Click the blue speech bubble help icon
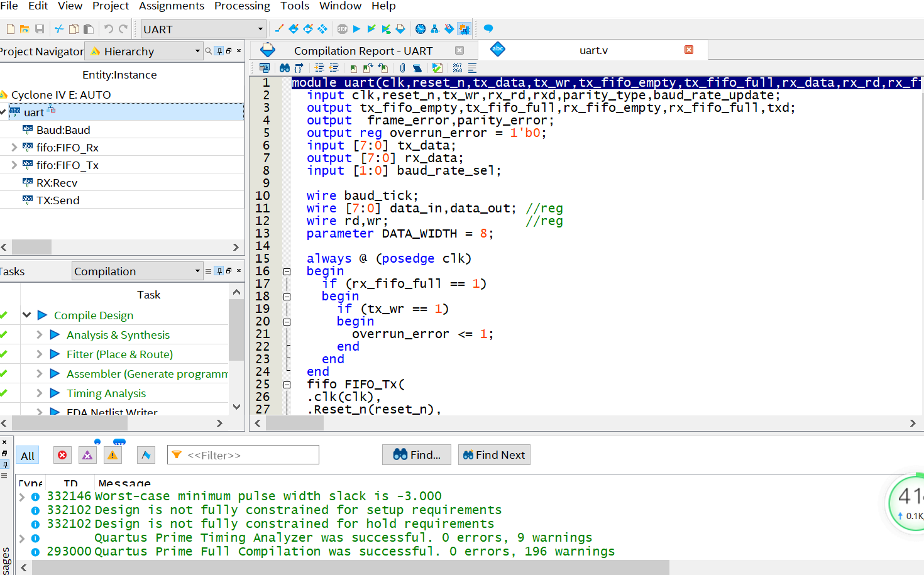The width and height of the screenshot is (924, 575). point(488,29)
